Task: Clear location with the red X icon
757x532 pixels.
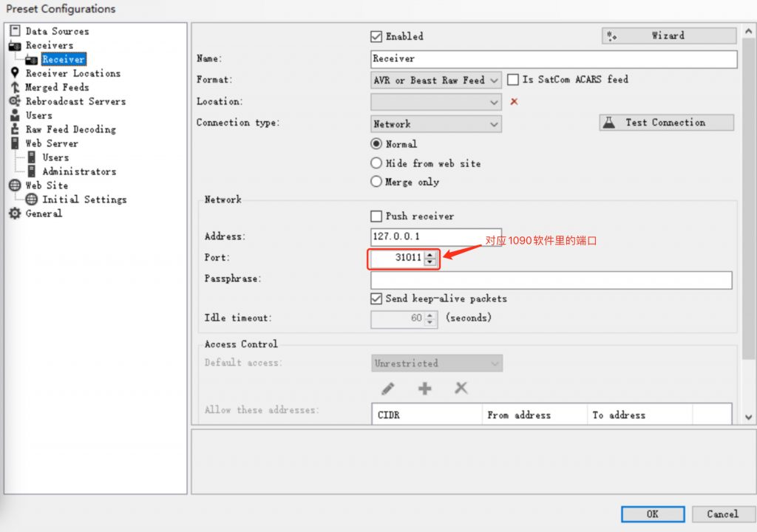Action: [x=514, y=101]
